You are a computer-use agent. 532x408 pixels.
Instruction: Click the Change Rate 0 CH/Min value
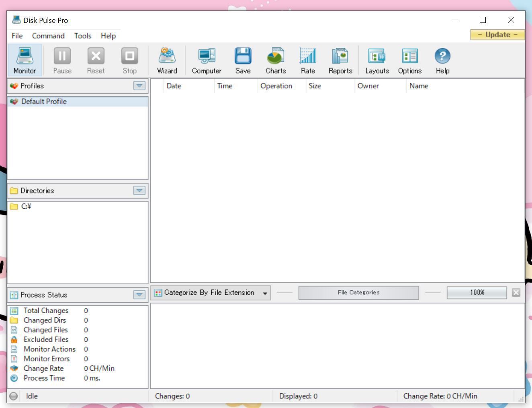99,369
